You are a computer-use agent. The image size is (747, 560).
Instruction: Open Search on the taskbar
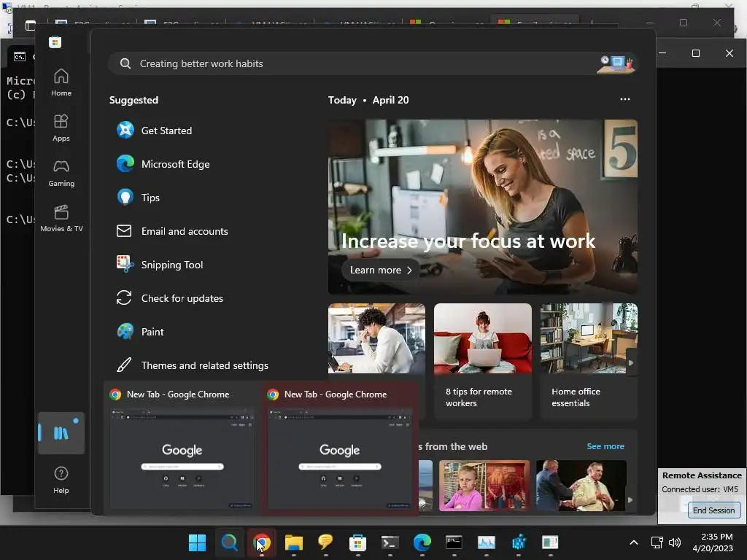click(229, 542)
